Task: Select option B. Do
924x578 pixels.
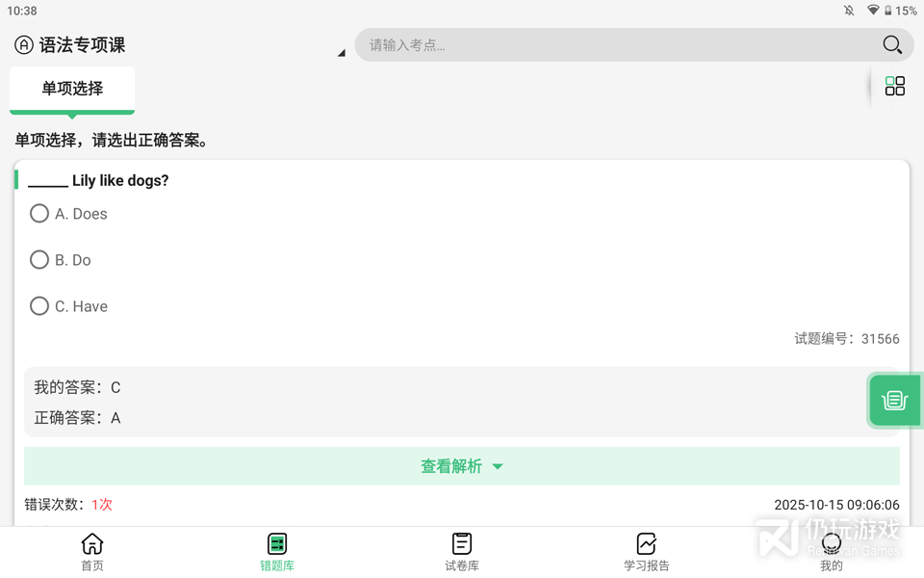Action: coord(39,260)
